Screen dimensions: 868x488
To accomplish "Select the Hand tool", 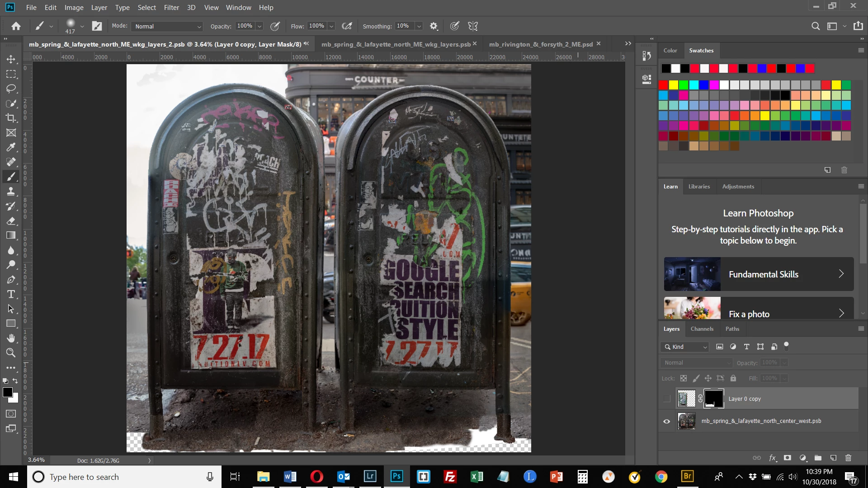I will (11, 338).
